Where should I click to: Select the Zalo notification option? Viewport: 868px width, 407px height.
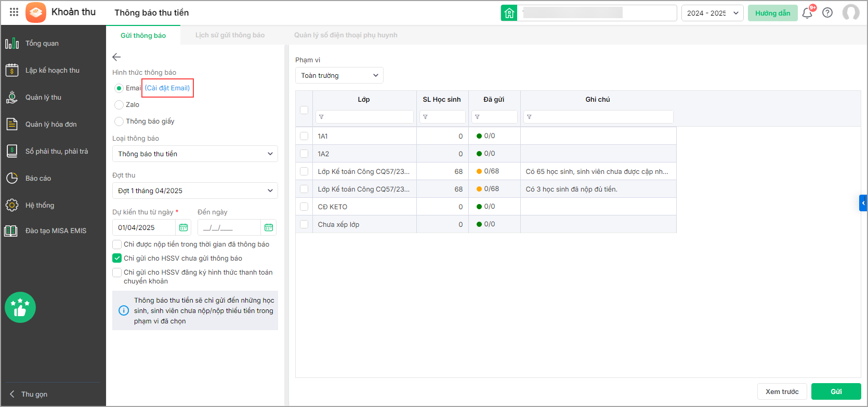119,105
